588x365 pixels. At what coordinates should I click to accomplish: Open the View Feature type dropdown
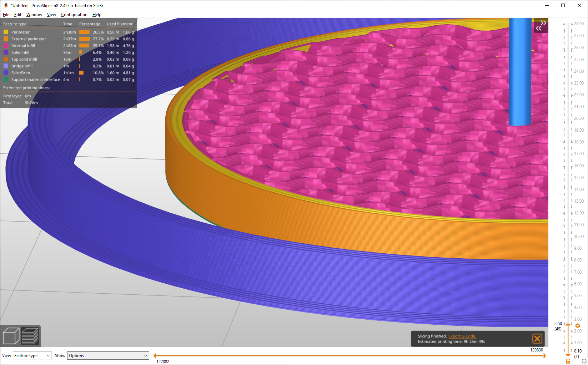click(x=32, y=356)
